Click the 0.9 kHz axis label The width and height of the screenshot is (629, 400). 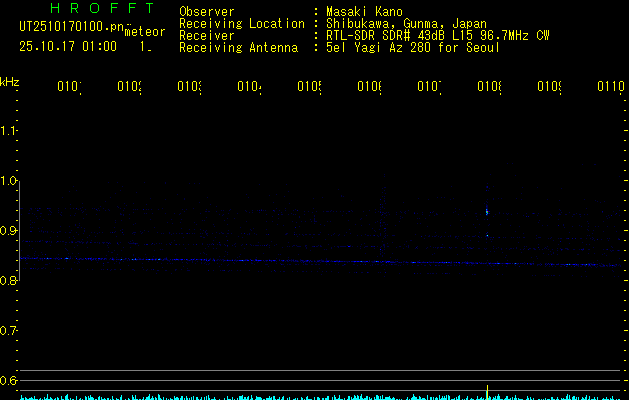pyautogui.click(x=10, y=231)
